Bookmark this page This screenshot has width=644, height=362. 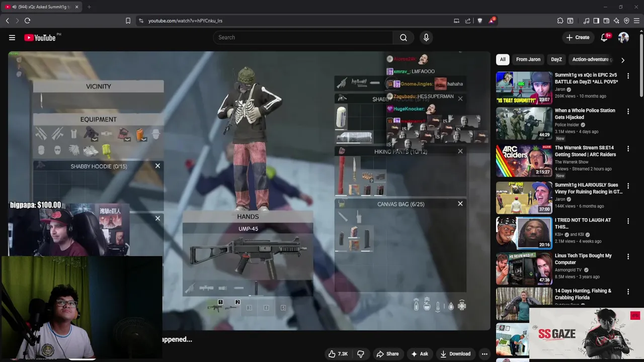[128, 21]
